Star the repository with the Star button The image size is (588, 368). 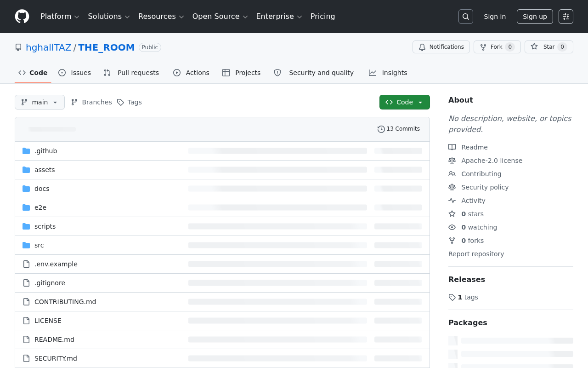(x=549, y=47)
